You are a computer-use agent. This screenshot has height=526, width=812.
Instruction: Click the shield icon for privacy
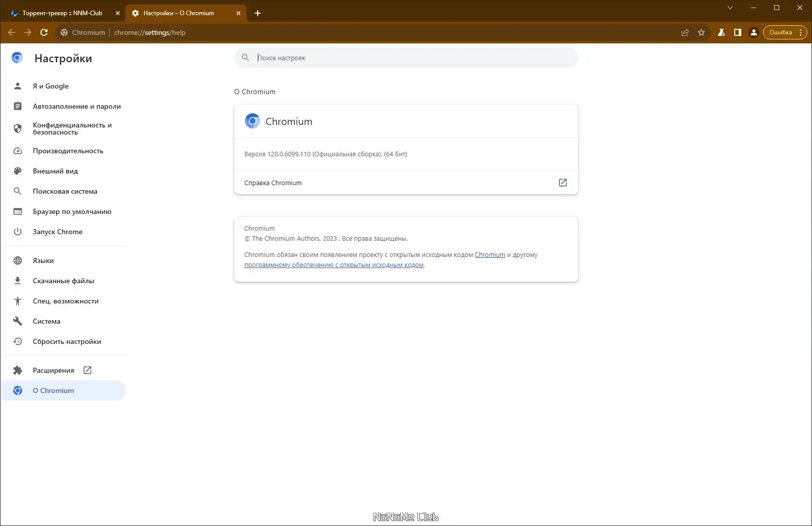18,128
